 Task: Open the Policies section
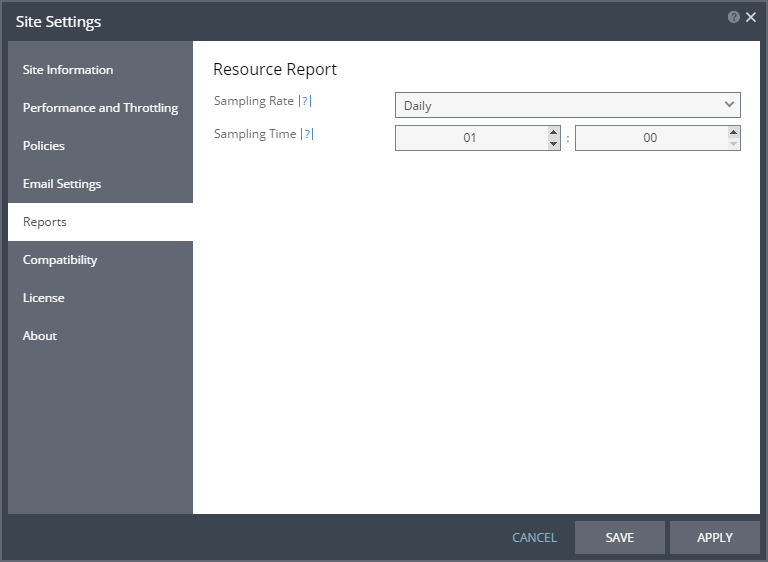tap(100, 146)
